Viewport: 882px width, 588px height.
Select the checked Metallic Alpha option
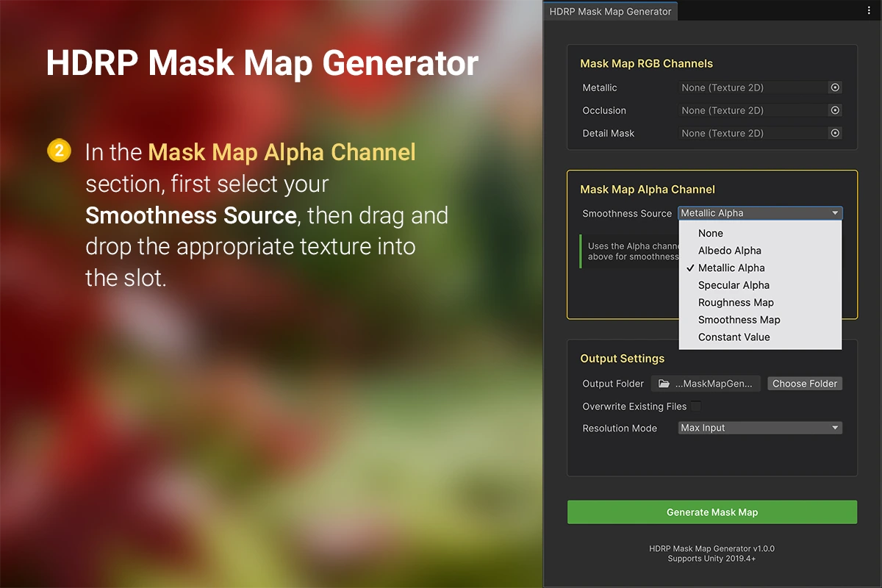coord(731,268)
